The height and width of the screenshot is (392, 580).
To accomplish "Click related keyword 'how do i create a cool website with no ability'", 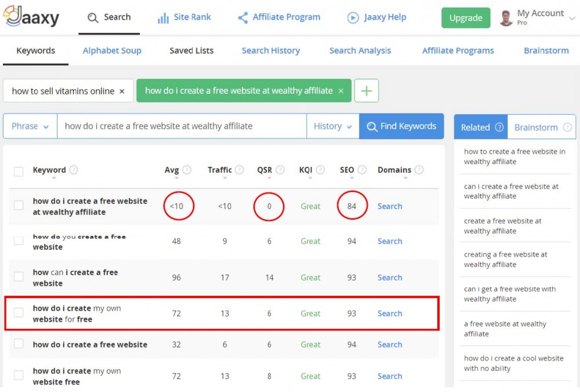I will click(514, 363).
